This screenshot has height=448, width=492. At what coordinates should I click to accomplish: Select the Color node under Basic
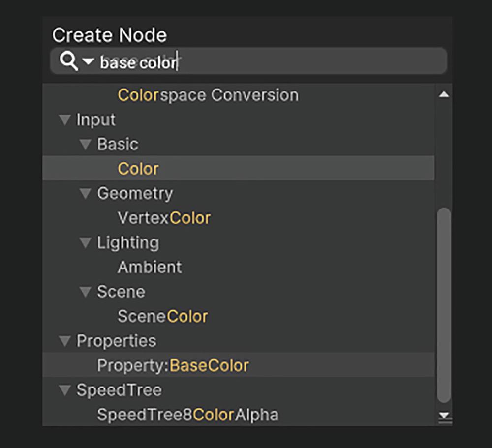point(239,169)
